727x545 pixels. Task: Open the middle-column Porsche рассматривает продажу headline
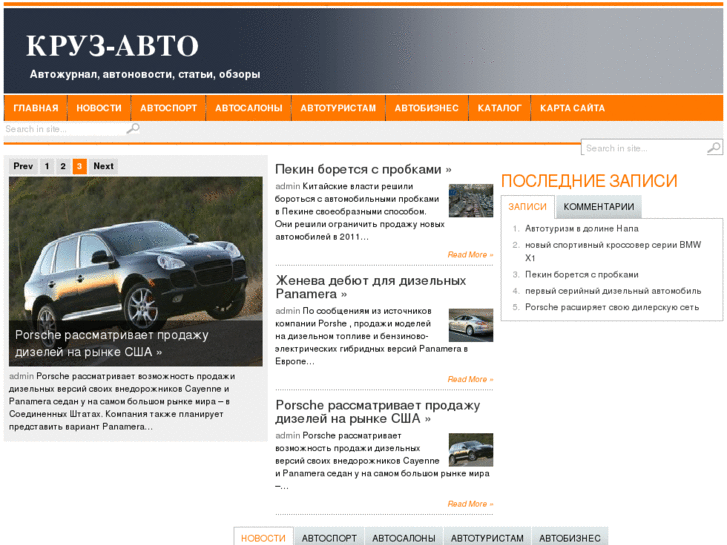click(x=377, y=412)
